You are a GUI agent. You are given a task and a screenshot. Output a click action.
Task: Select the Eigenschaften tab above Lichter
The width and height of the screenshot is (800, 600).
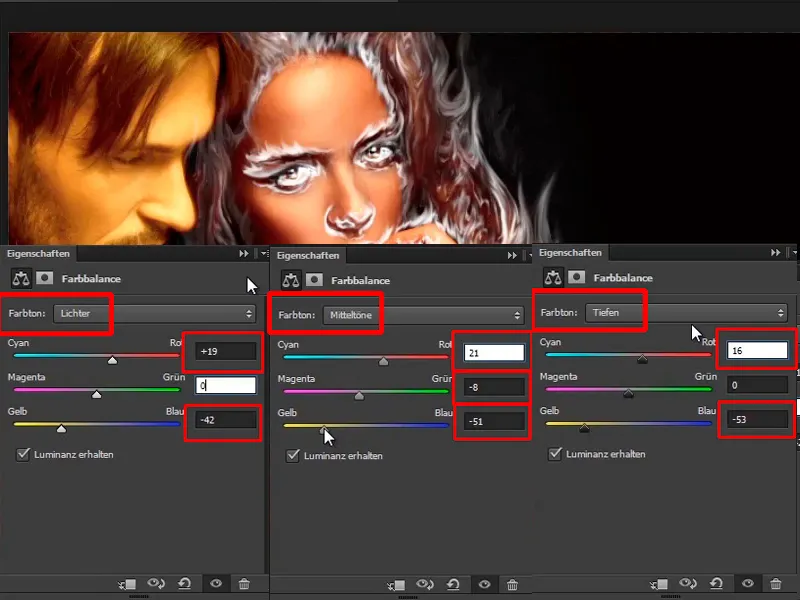(x=38, y=254)
